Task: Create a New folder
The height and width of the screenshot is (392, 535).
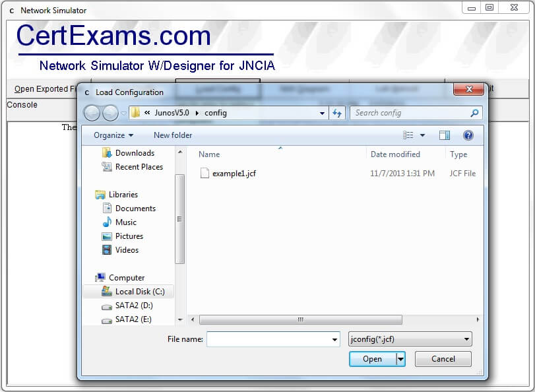Action: pyautogui.click(x=173, y=135)
